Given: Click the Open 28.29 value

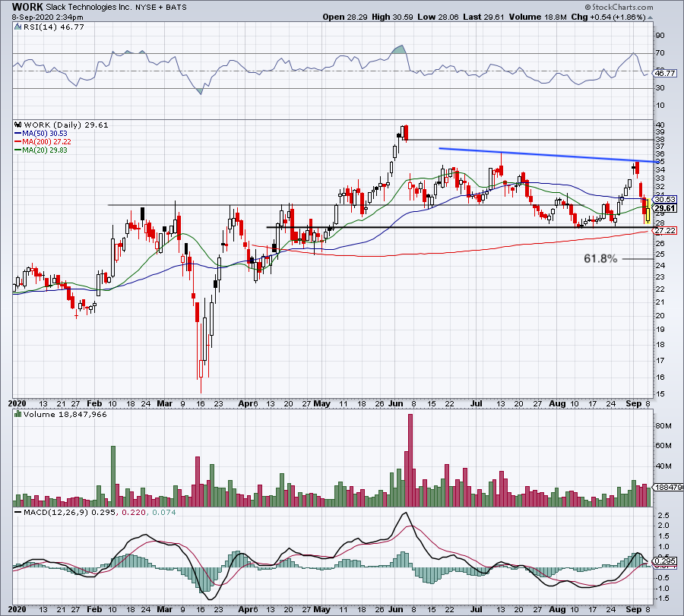Looking at the screenshot, I should click(345, 17).
